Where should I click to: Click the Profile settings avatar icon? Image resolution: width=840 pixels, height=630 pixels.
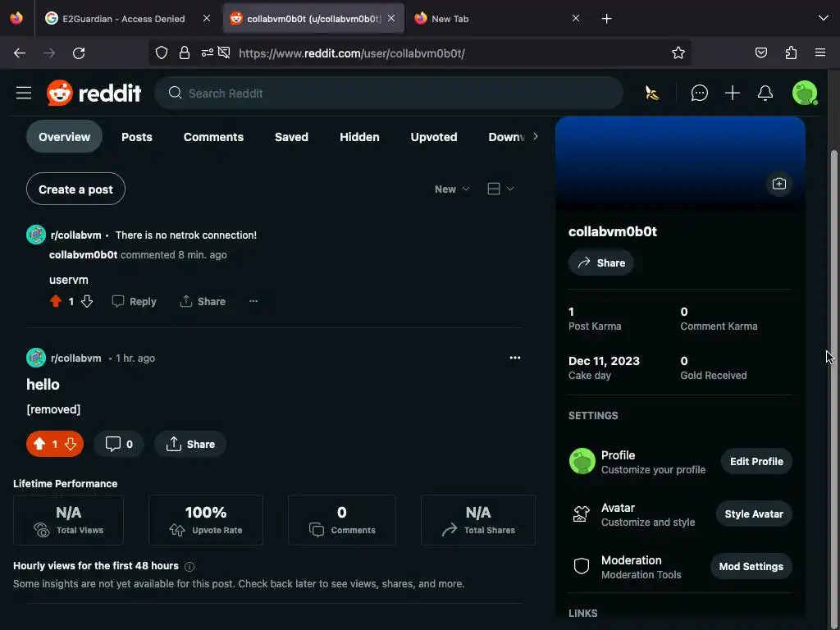click(x=582, y=462)
